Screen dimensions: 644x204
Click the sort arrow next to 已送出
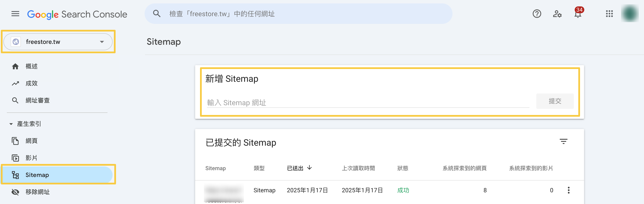309,168
